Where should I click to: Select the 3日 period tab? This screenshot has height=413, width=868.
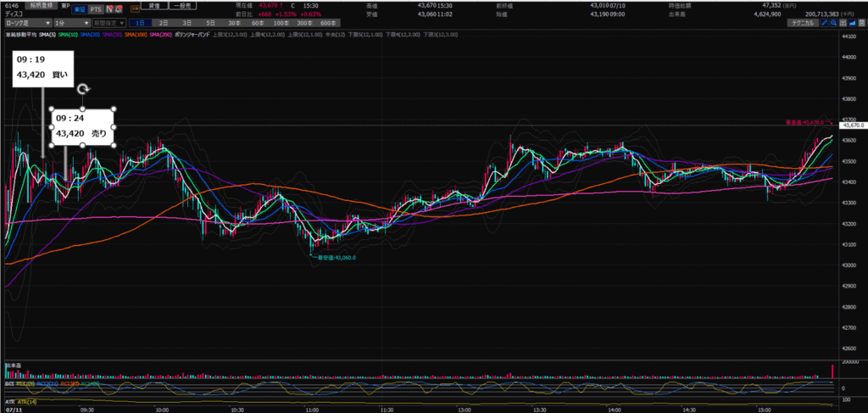[187, 23]
